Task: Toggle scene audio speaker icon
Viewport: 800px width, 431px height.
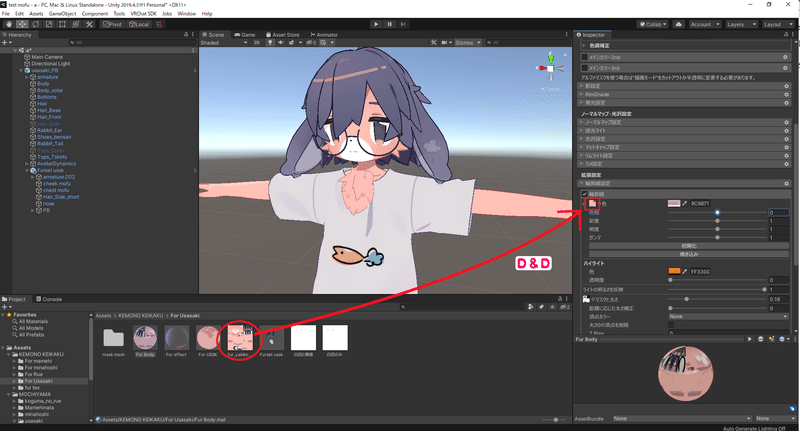Action: [x=281, y=42]
